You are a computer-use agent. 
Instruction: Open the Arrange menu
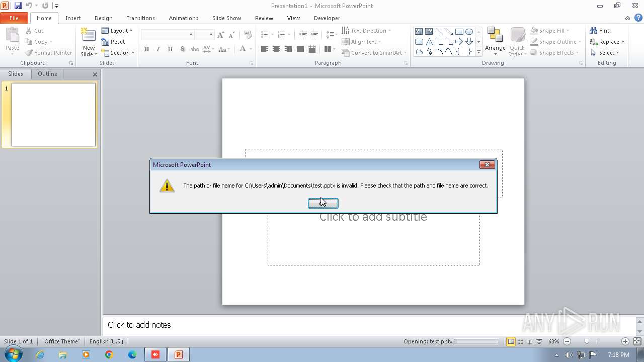pos(495,42)
